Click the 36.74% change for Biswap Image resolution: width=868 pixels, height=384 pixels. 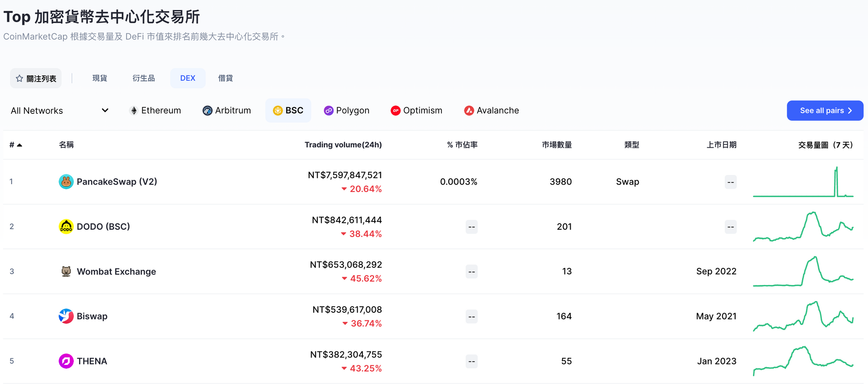(x=362, y=324)
